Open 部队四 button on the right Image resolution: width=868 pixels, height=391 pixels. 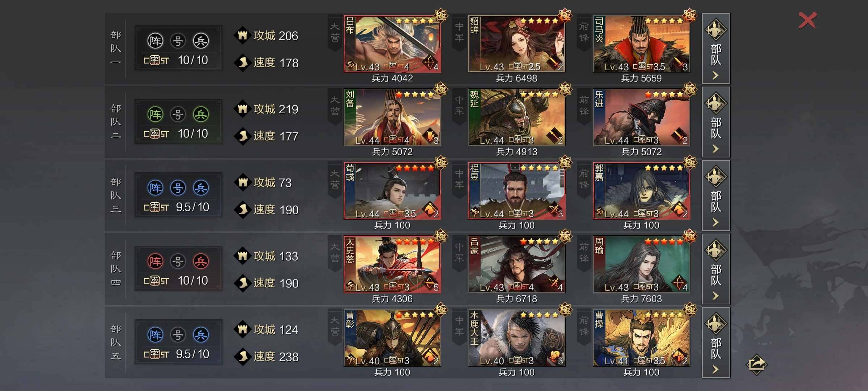pyautogui.click(x=716, y=269)
